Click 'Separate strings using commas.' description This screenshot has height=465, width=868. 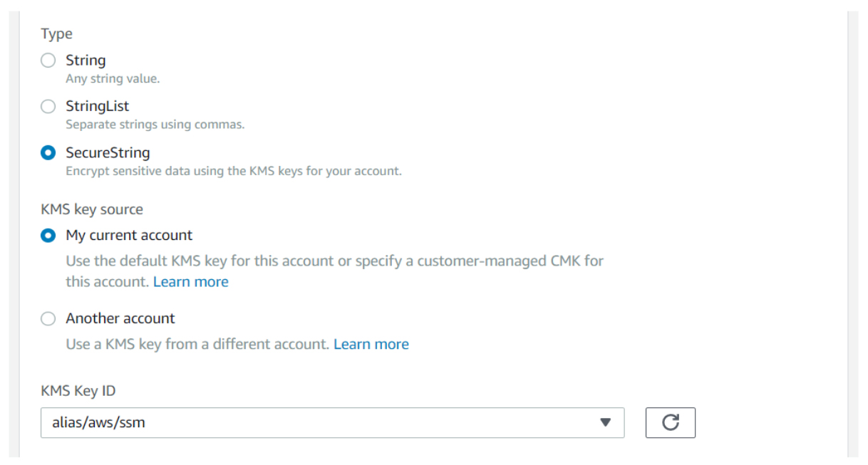click(155, 125)
